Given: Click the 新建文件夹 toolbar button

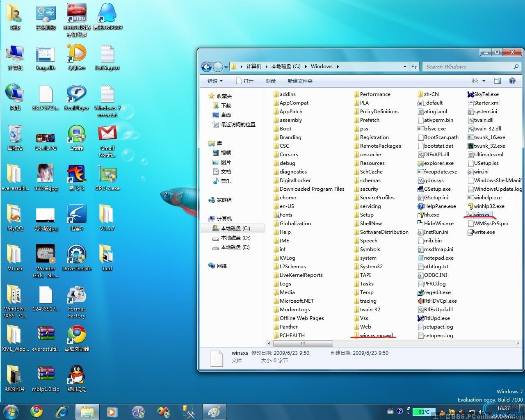Looking at the screenshot, I should click(x=300, y=81).
